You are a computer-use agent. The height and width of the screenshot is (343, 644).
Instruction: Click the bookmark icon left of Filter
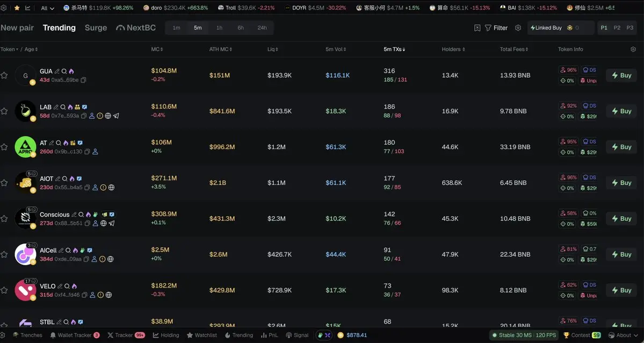coord(477,27)
